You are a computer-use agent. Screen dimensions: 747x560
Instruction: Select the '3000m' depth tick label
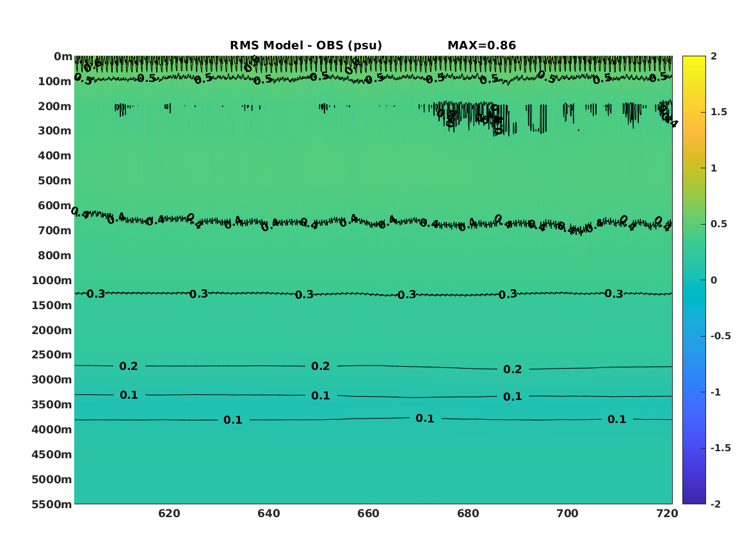pos(51,380)
